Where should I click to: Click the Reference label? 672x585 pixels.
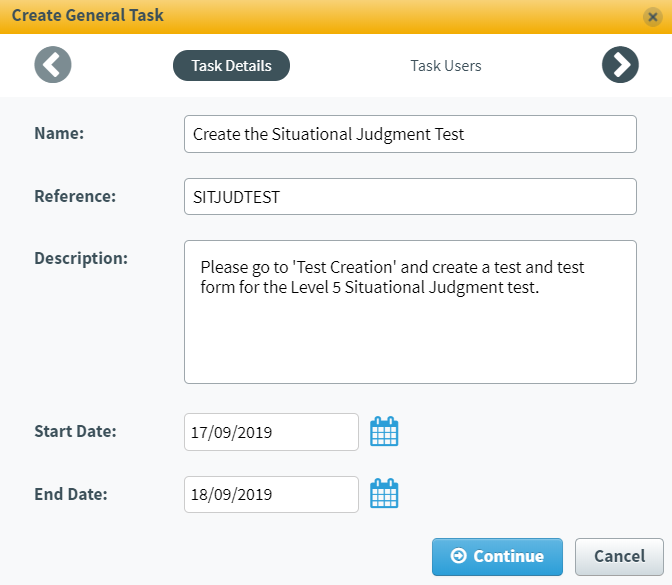point(75,196)
